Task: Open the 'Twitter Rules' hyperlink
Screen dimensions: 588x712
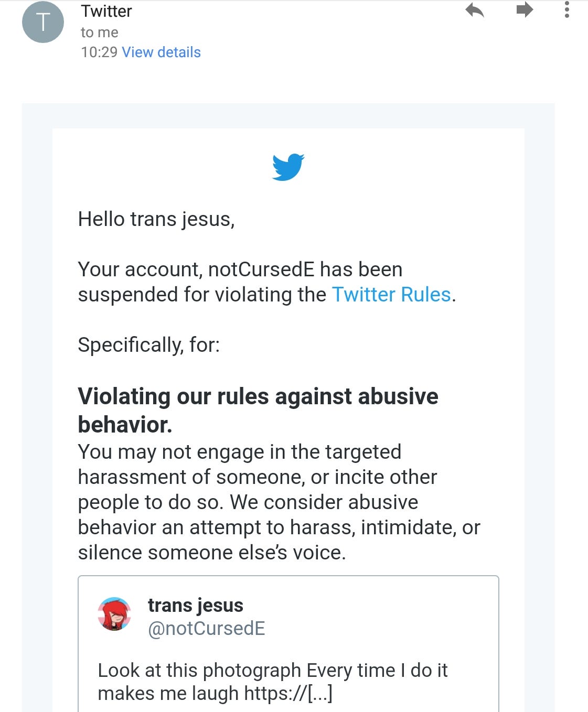Action: tap(392, 295)
